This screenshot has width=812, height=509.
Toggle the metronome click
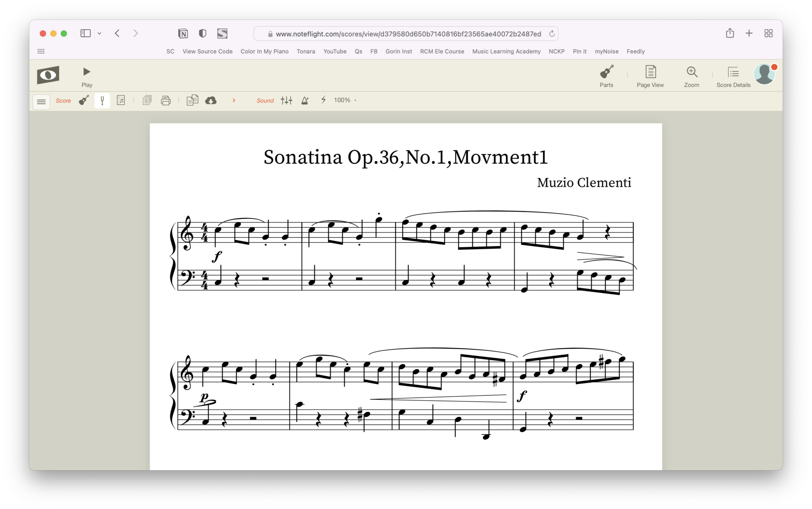(x=304, y=100)
